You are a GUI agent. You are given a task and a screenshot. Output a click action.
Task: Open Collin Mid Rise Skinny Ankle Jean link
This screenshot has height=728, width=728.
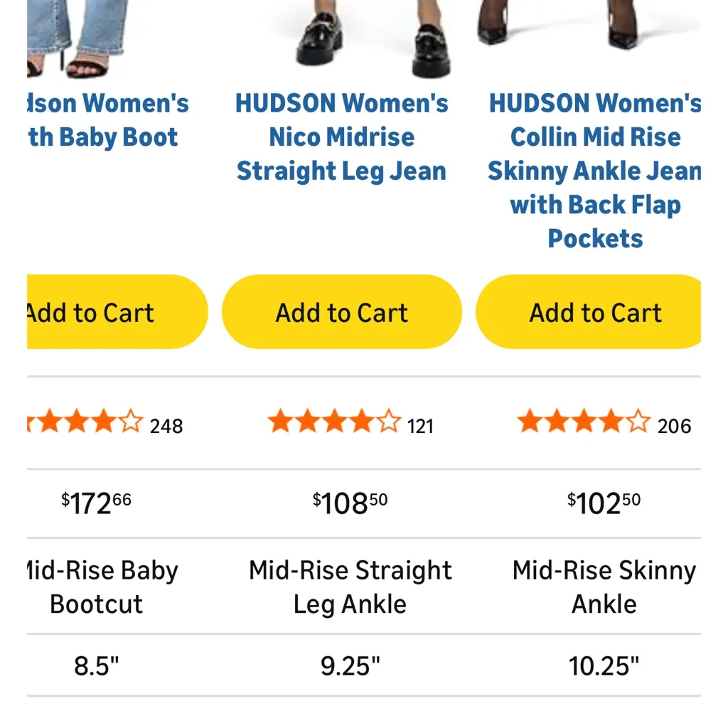595,171
